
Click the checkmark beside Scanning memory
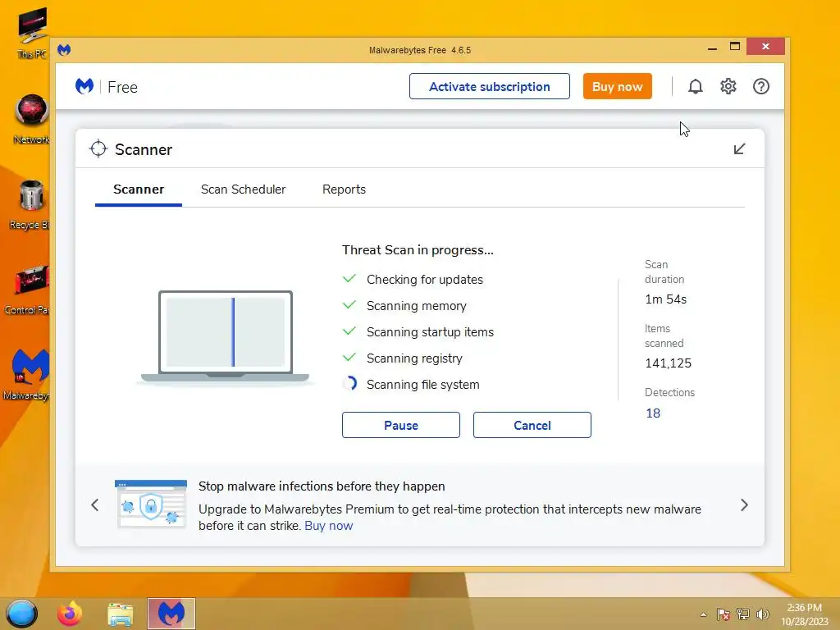[349, 305]
